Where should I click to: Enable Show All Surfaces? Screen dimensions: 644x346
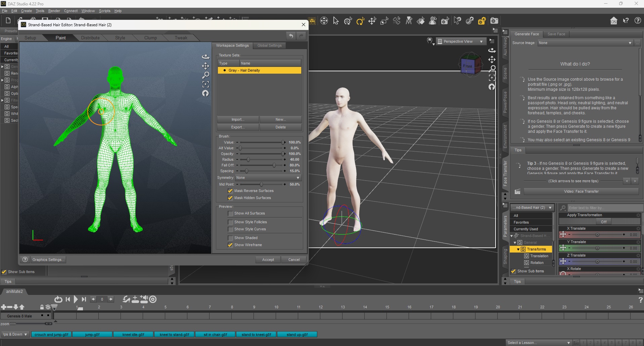(x=230, y=214)
